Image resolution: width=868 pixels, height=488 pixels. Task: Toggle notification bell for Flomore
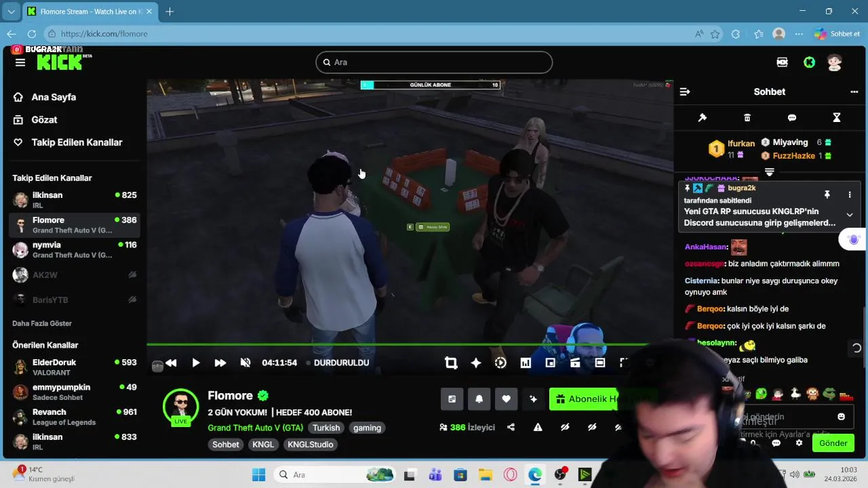(479, 399)
